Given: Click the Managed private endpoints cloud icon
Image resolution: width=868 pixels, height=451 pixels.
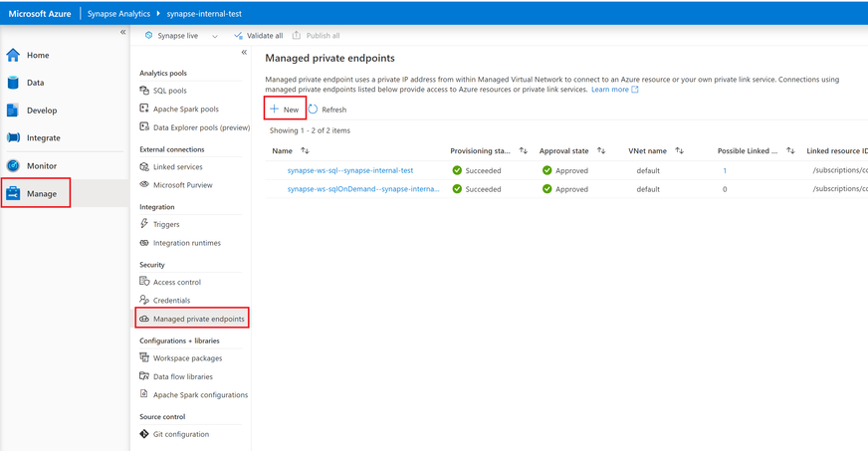Looking at the screenshot, I should pos(144,319).
